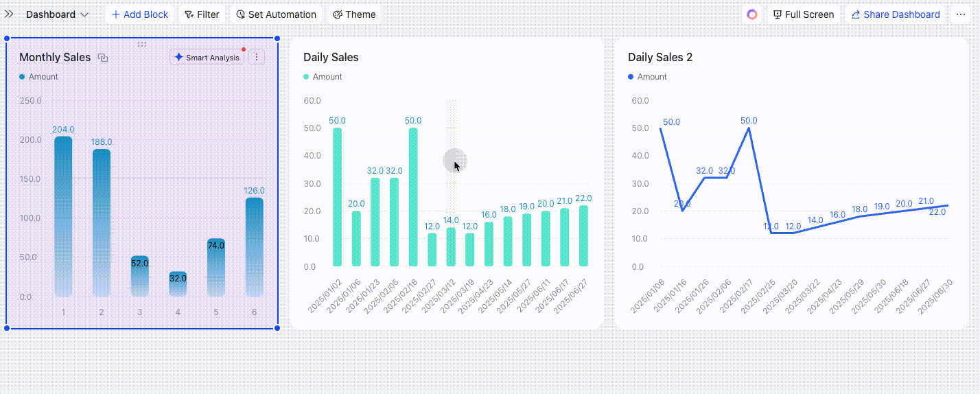This screenshot has height=394, width=980.
Task: Toggle Amount legend in Daily Sales chart
Action: pyautogui.click(x=323, y=77)
